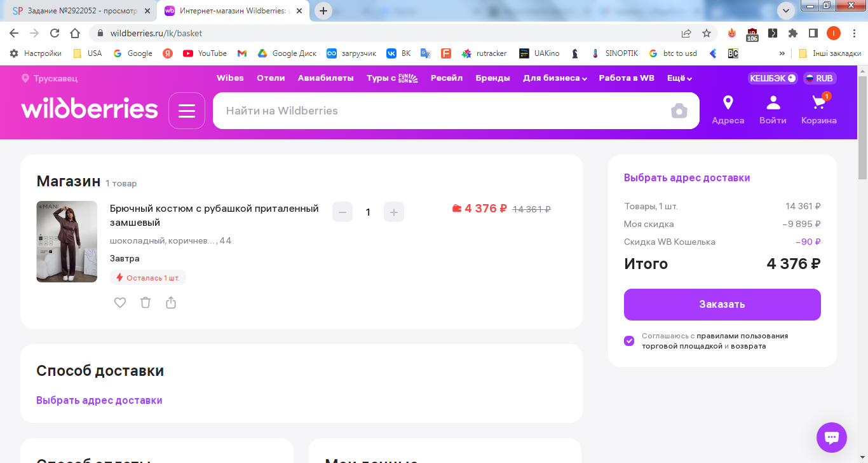Search by photo using the camera icon
This screenshot has height=463, width=868.
679,111
